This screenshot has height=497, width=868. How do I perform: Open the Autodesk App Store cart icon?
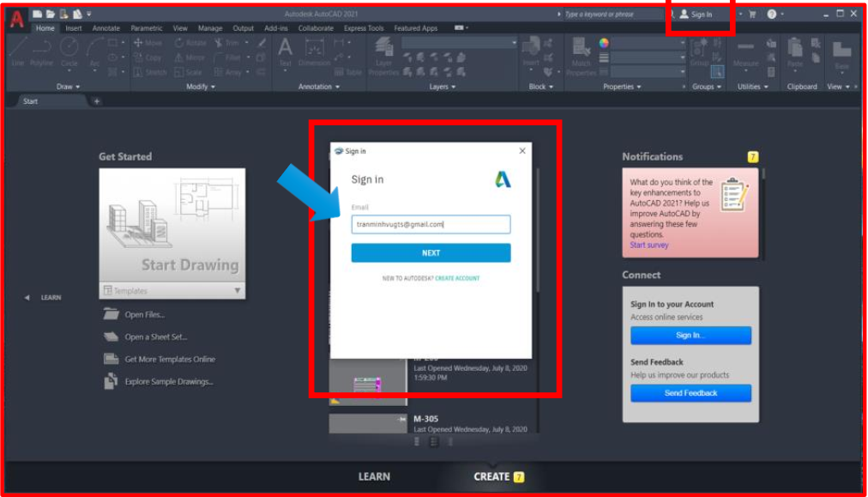pyautogui.click(x=752, y=15)
